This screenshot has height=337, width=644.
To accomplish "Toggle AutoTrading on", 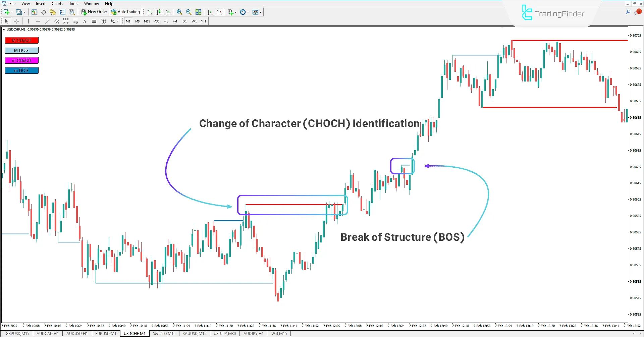I will click(x=125, y=12).
